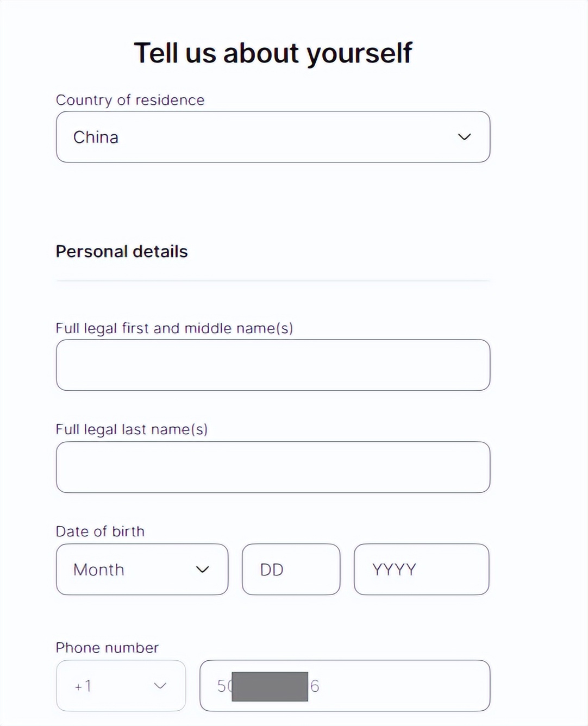
Task: Click the chevron beside the +1 code
Action: (160, 686)
